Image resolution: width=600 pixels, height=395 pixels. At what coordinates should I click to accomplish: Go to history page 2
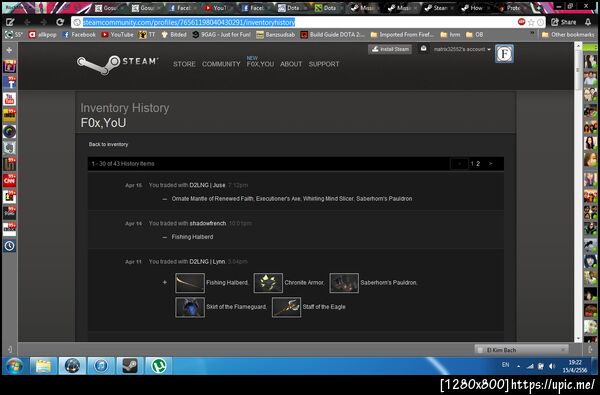point(478,163)
